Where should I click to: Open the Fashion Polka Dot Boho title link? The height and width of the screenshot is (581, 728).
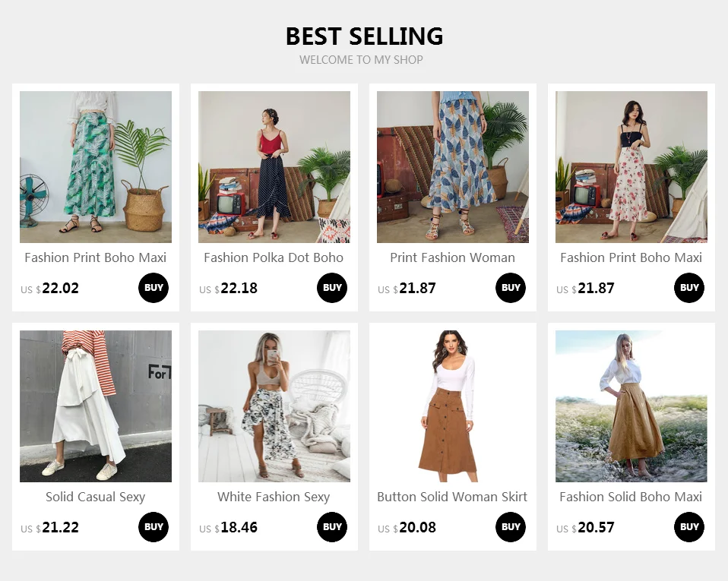point(274,257)
